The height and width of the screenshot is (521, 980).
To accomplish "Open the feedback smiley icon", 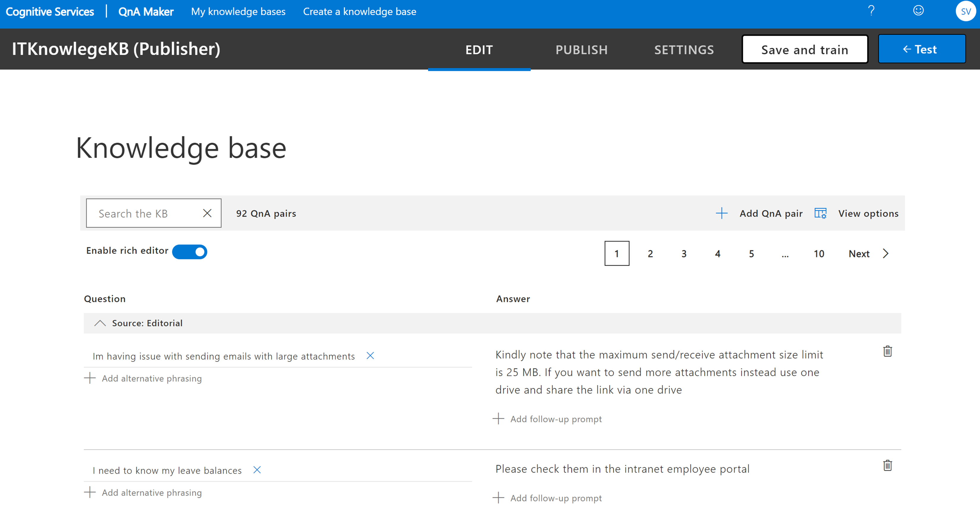I will 918,11.
